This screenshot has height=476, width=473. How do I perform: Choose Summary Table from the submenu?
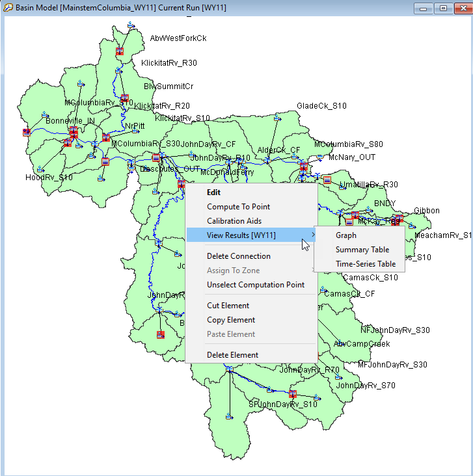click(362, 250)
